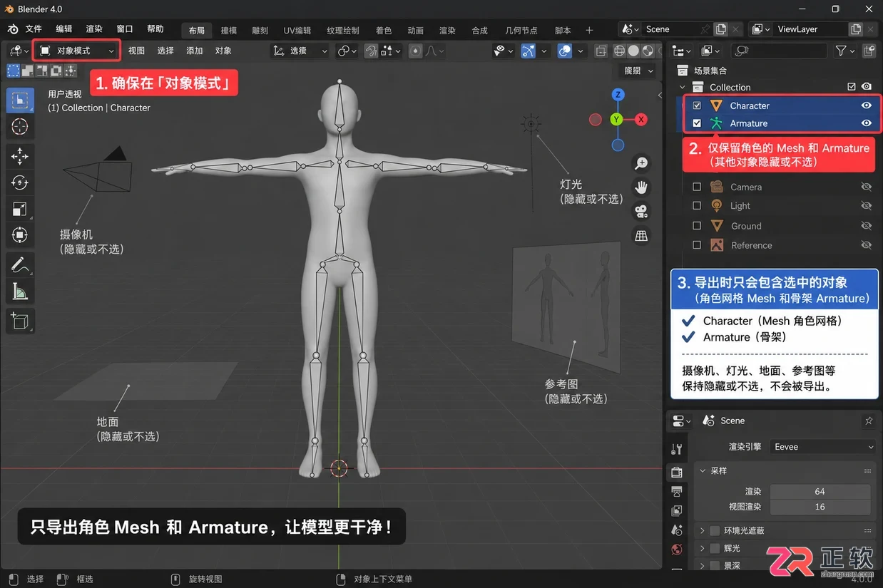Enable 辉光 bloom checkbox
This screenshot has width=883, height=588.
coord(714,548)
